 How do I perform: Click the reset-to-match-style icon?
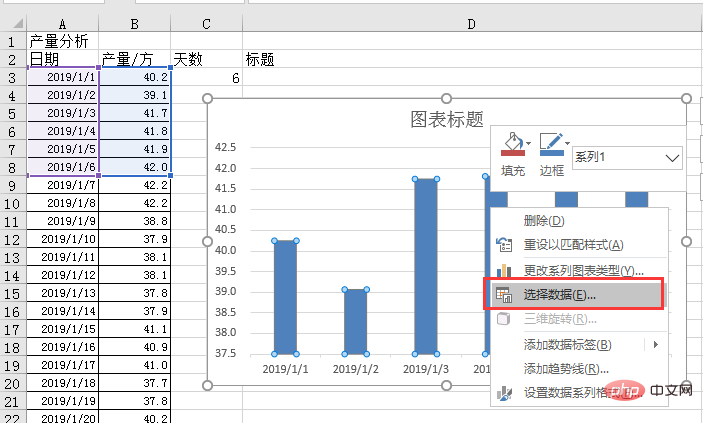(x=504, y=245)
